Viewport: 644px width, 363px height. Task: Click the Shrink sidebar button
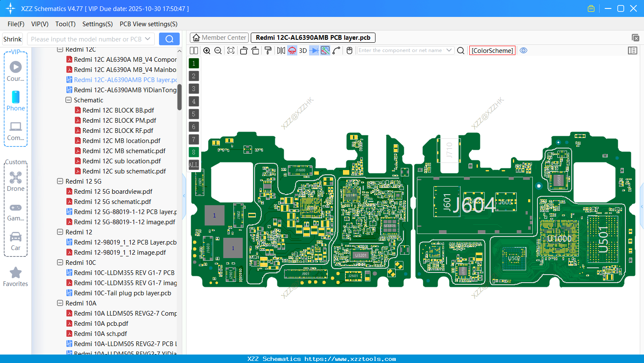12,39
